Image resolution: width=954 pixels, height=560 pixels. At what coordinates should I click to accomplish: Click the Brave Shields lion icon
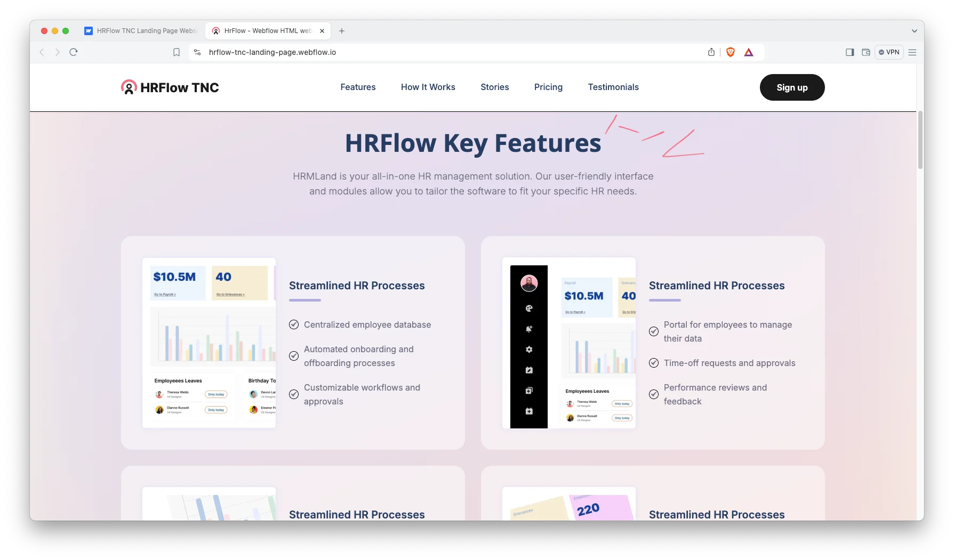[x=731, y=52]
